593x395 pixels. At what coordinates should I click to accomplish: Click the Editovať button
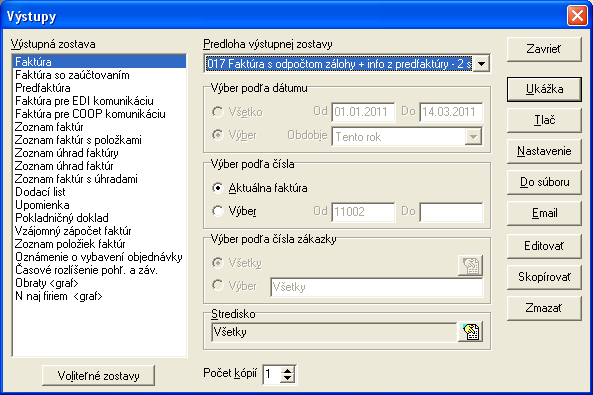[x=544, y=246]
